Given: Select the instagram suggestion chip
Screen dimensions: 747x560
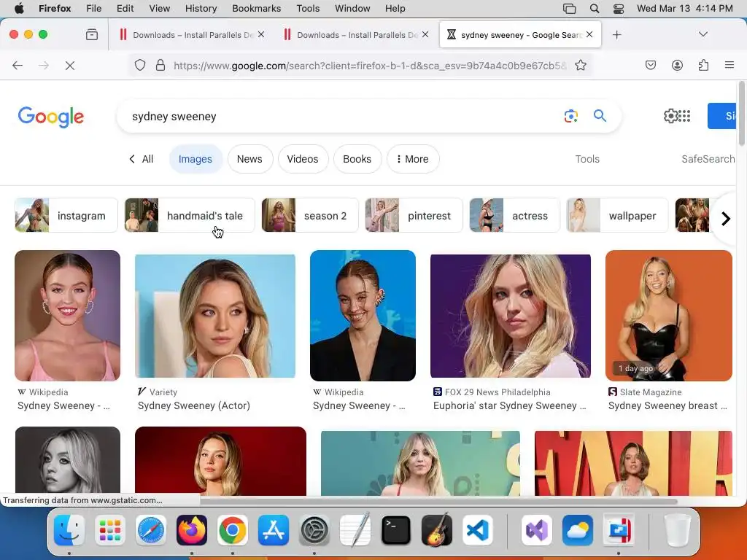Looking at the screenshot, I should click(66, 215).
